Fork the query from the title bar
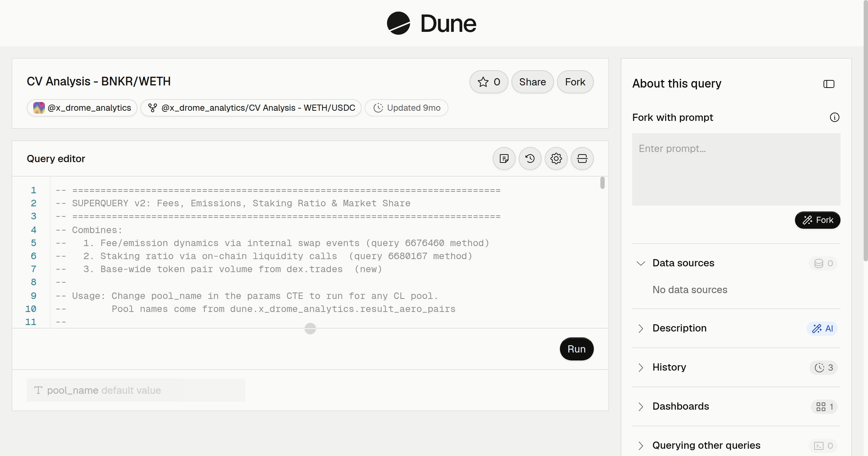 pyautogui.click(x=575, y=82)
